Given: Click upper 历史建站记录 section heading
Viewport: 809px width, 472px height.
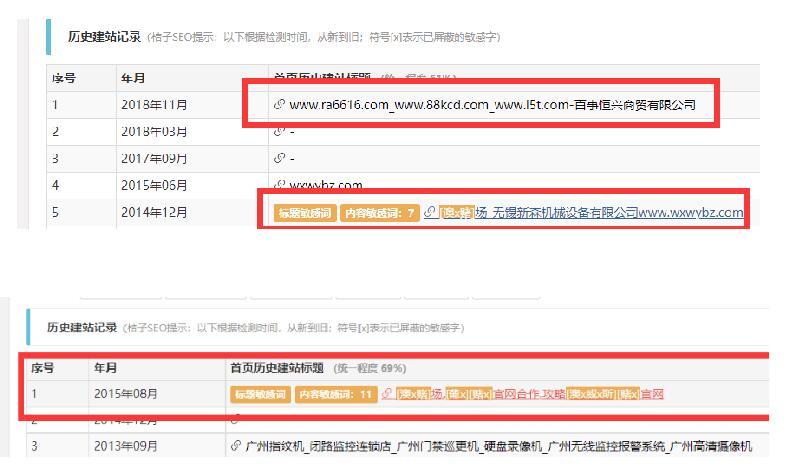Looking at the screenshot, I should 104,37.
